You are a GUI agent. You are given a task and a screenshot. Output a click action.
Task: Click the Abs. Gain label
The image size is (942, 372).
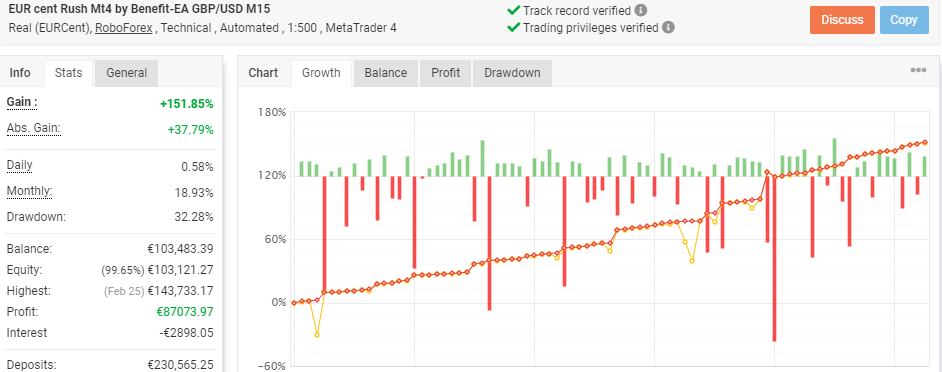click(x=34, y=129)
